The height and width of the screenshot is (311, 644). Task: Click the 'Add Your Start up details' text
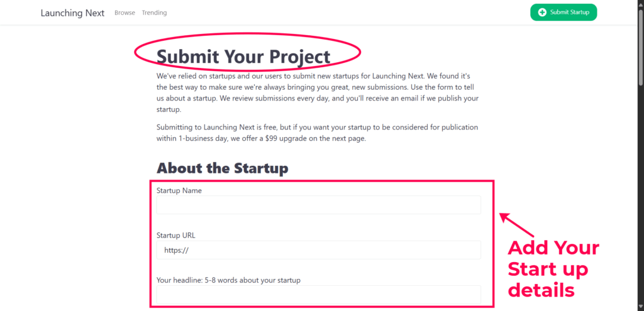click(553, 269)
